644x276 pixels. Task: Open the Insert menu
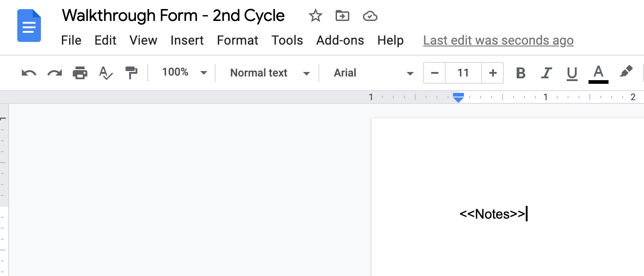[187, 40]
